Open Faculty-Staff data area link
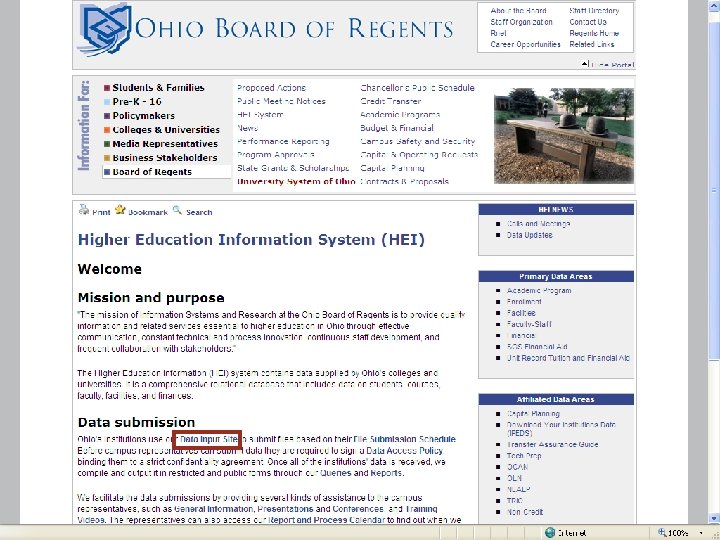Screen dimensions: 720x540 tap(529, 324)
